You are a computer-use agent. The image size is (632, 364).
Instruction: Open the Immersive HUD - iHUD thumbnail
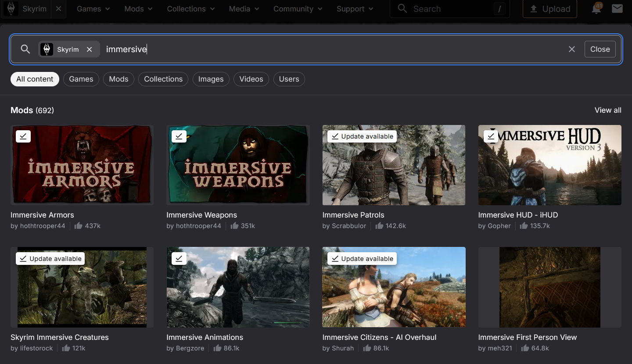click(x=549, y=165)
